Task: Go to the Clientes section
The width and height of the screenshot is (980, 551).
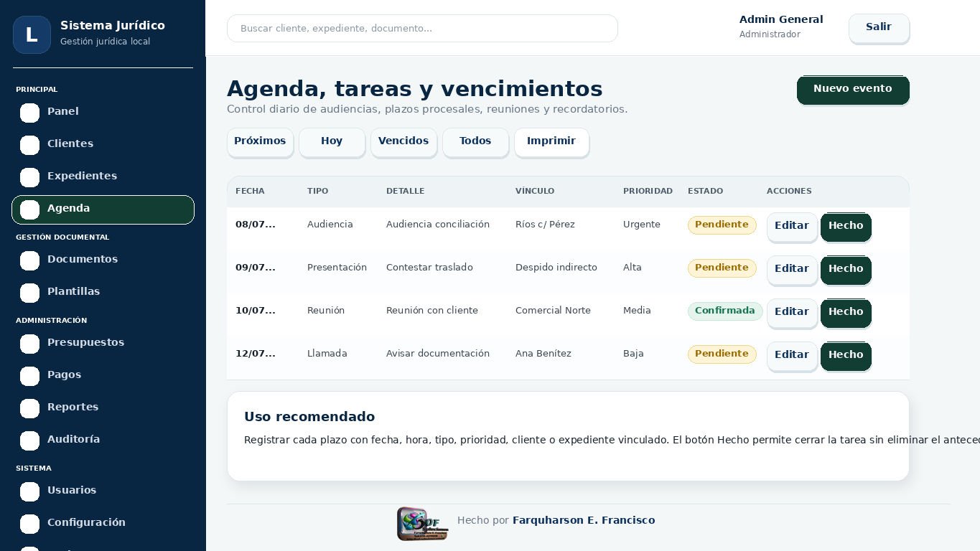Action: (103, 144)
